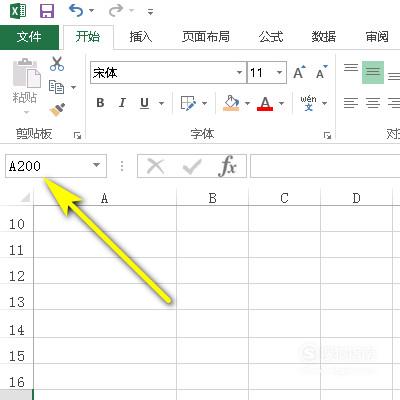Screen dimensions: 400x400
Task: Click the Increase Font Size icon
Action: (299, 72)
